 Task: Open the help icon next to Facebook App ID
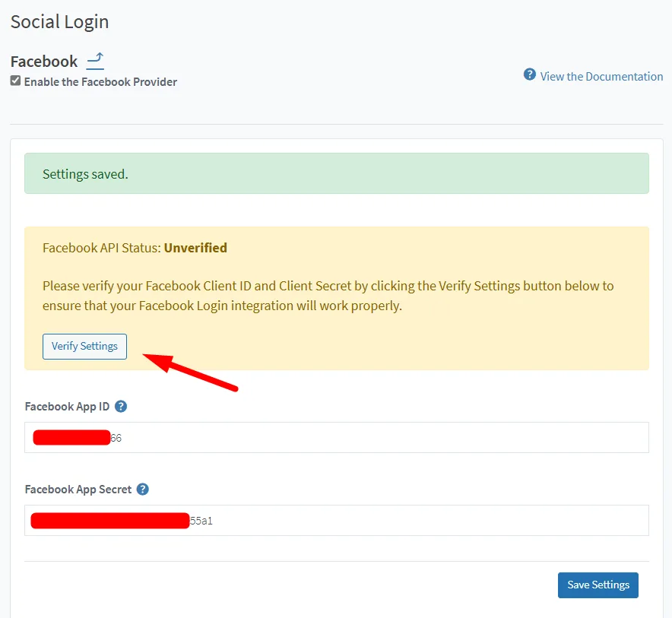pyautogui.click(x=120, y=406)
